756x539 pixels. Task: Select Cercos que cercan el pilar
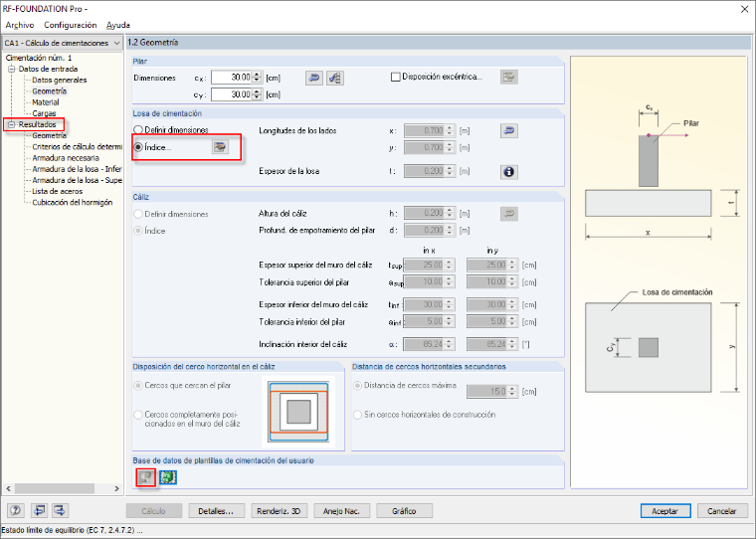click(138, 385)
